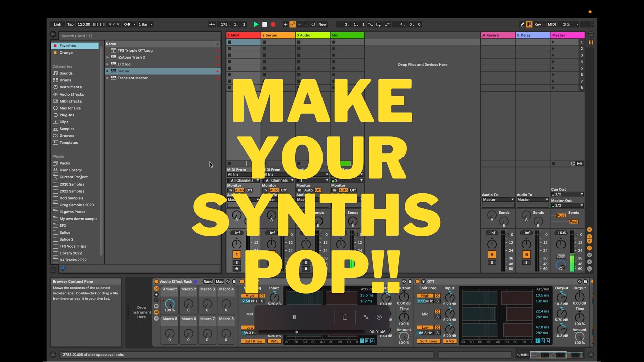644x362 pixels.
Task: Select the 3 Audio track header
Action: coord(312,35)
